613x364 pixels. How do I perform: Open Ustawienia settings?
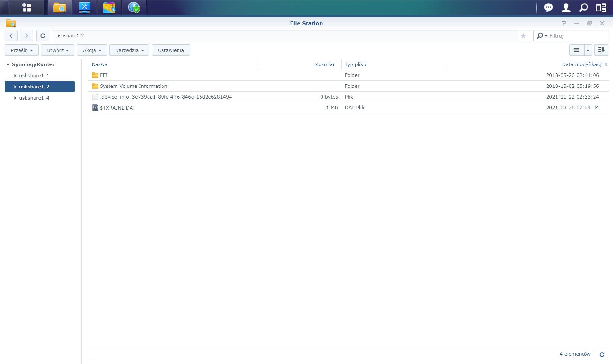tap(171, 50)
